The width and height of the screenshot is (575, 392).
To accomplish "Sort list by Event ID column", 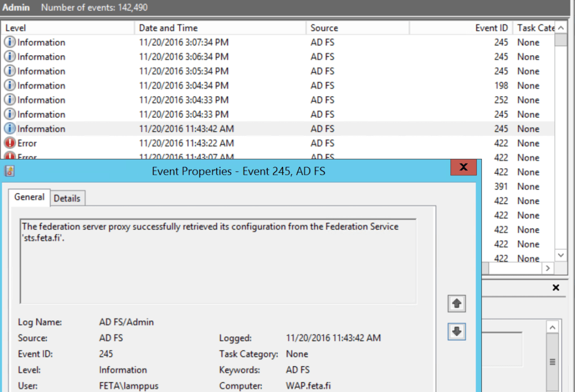I will click(x=460, y=28).
